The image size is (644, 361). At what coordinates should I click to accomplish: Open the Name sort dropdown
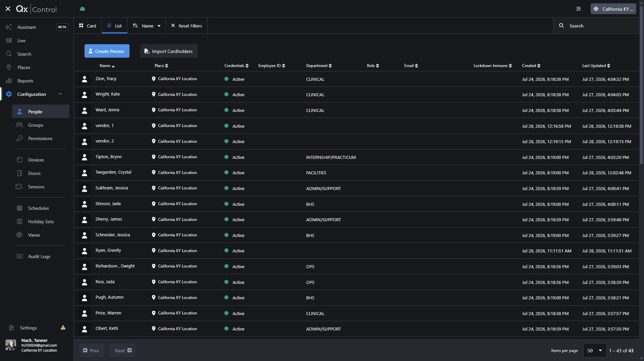147,26
